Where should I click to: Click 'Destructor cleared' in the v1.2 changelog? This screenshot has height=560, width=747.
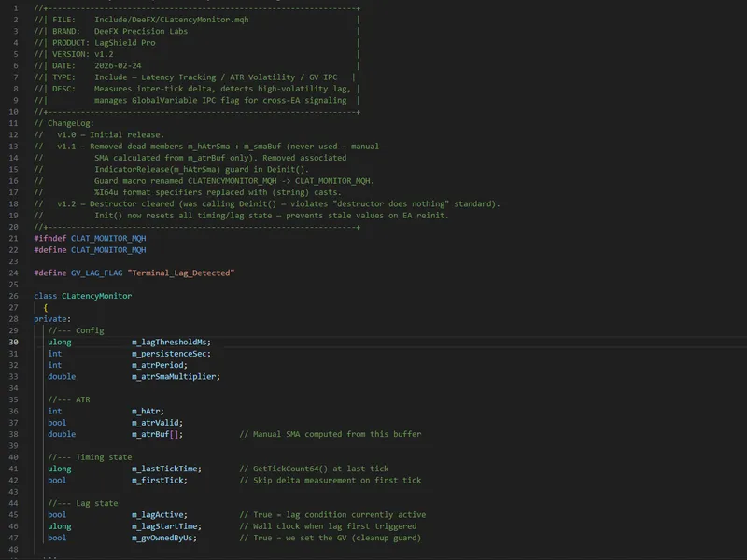132,203
